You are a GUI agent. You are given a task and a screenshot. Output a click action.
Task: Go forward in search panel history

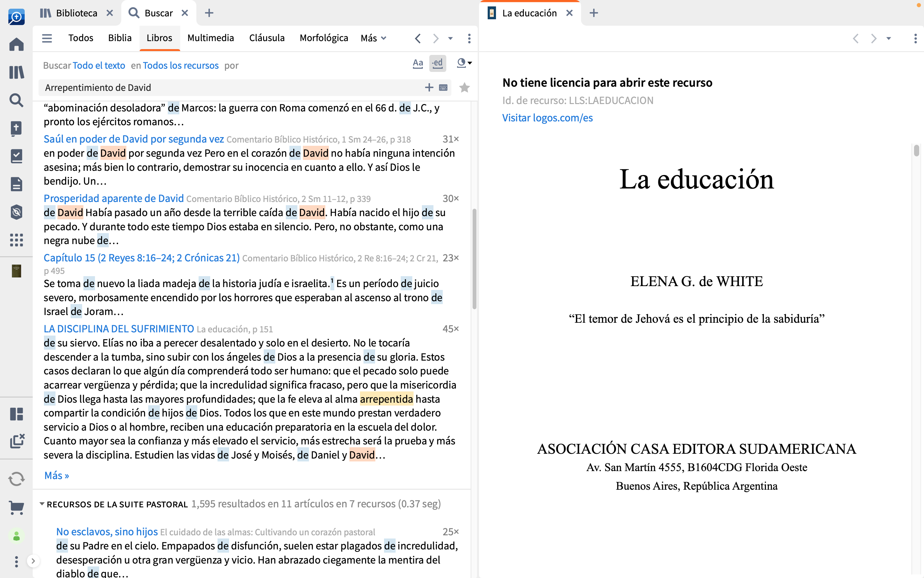click(435, 38)
